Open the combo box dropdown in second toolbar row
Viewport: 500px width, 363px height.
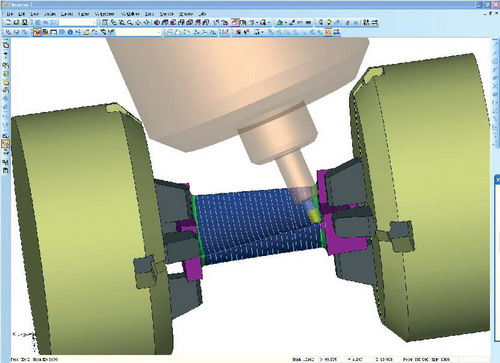(x=159, y=32)
